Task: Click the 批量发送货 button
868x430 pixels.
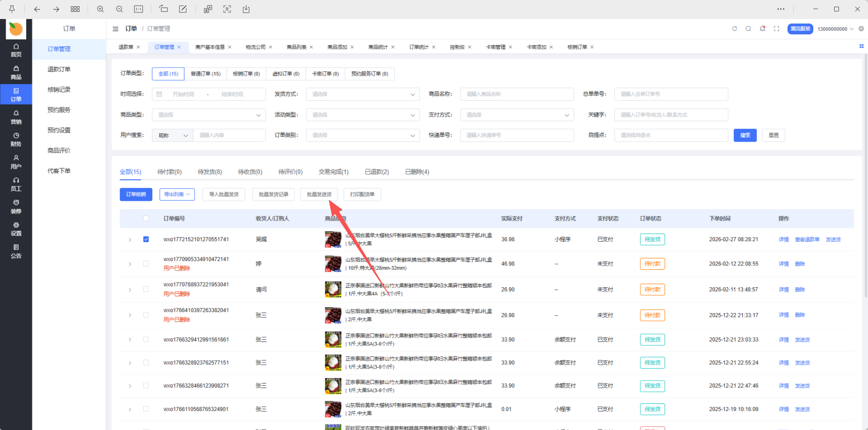Action: pos(319,194)
